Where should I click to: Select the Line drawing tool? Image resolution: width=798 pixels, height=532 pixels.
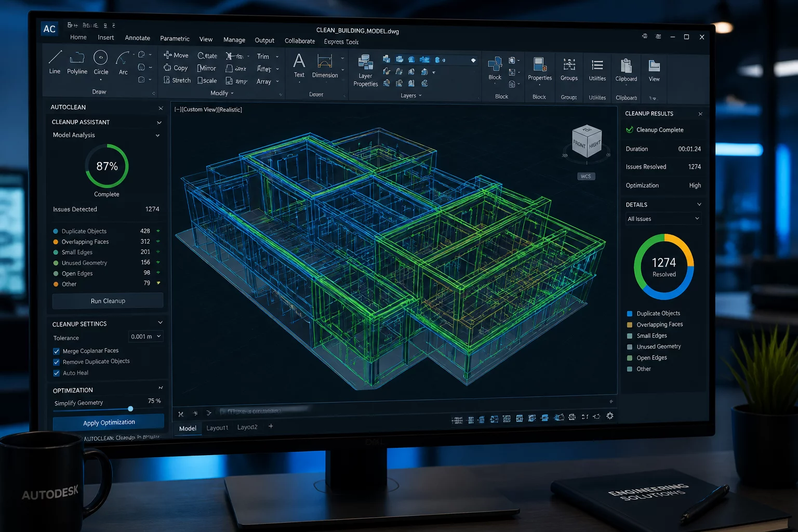[55, 62]
